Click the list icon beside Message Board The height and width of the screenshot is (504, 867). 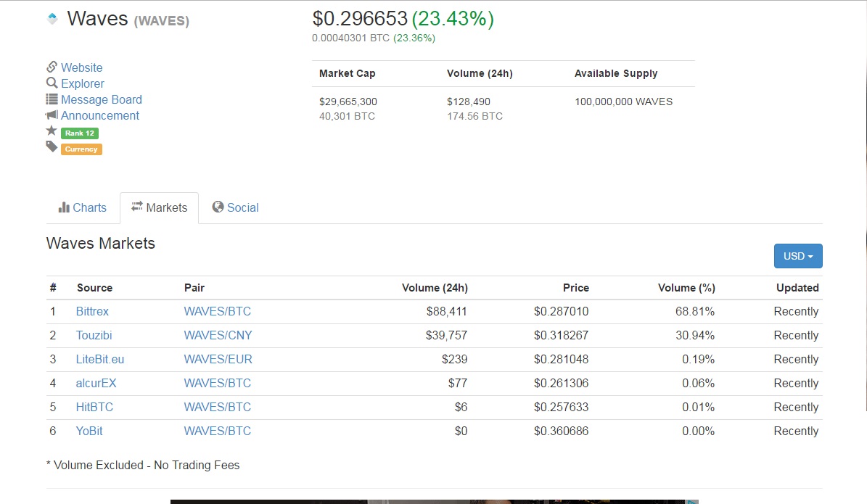click(52, 99)
